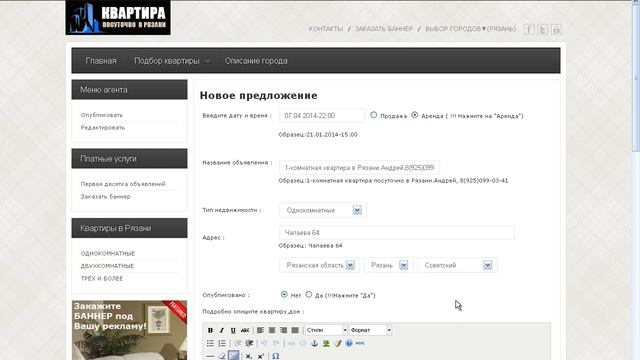Justify editor text fully
Image resolution: width=640 pixels, height=360 pixels.
pos(295,330)
